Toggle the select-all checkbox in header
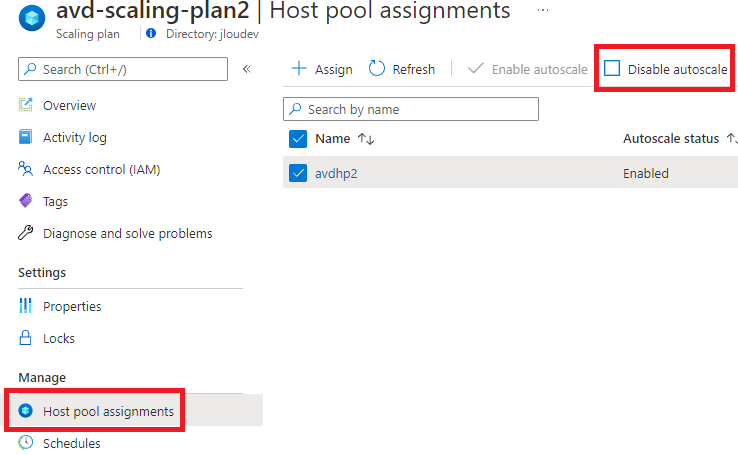Screen dimensions: 738x455 298,139
